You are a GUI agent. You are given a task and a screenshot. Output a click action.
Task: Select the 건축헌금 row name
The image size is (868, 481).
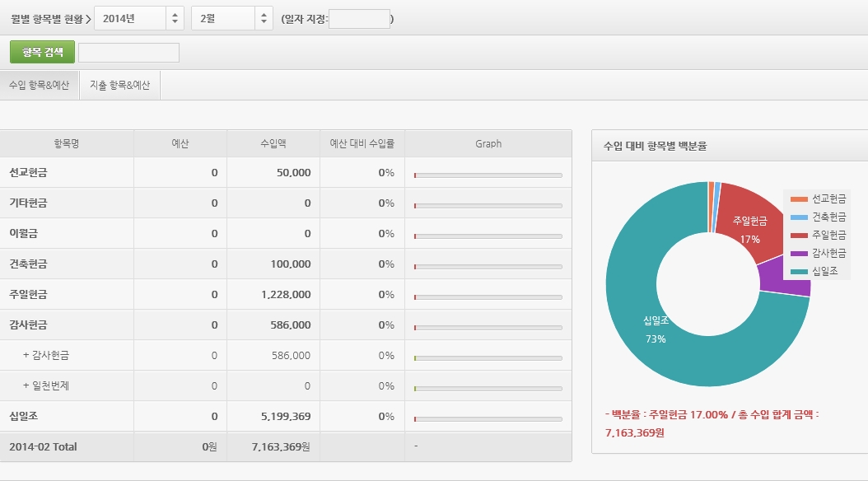point(28,264)
